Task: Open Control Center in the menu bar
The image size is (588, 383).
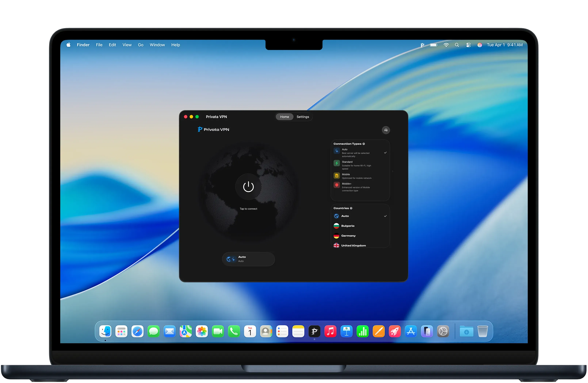Action: pyautogui.click(x=468, y=45)
